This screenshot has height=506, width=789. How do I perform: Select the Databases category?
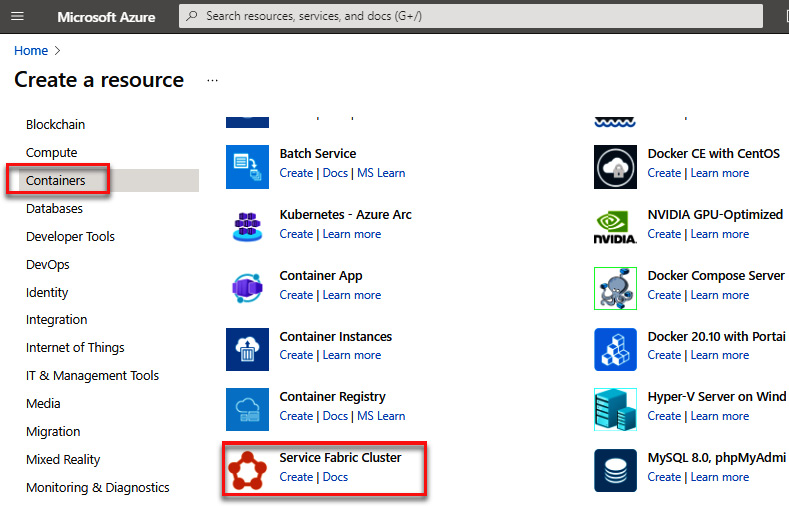click(54, 208)
